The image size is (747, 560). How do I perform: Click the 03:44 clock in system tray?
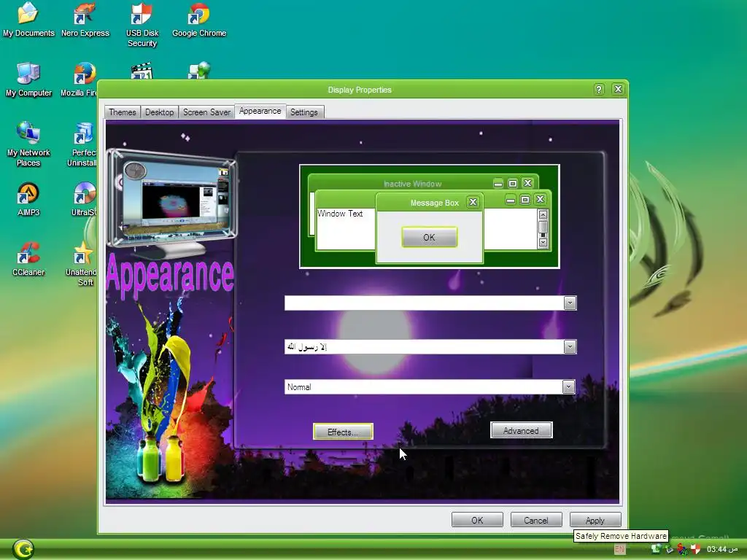point(722,549)
